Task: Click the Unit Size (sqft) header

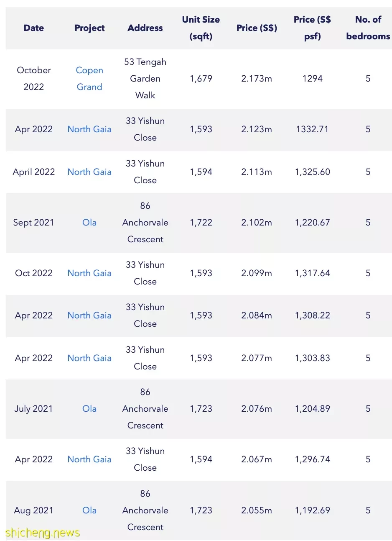Action: (201, 28)
